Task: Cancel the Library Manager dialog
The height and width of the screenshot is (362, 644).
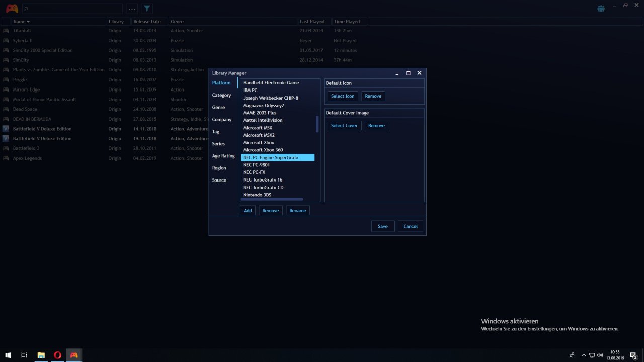Action: click(411, 226)
